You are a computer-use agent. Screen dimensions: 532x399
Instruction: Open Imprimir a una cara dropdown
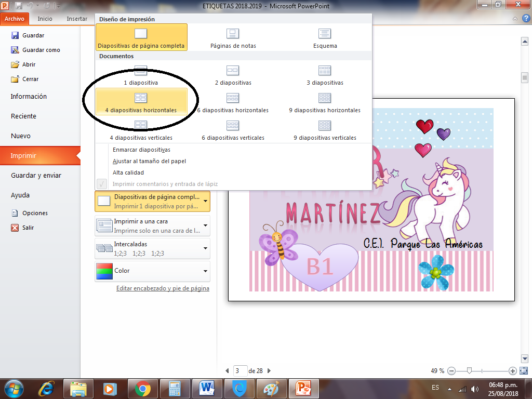[x=152, y=225]
